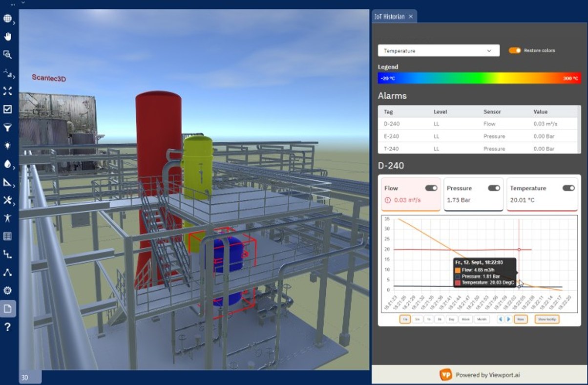Open the lighting bulb tool

[x=7, y=146]
